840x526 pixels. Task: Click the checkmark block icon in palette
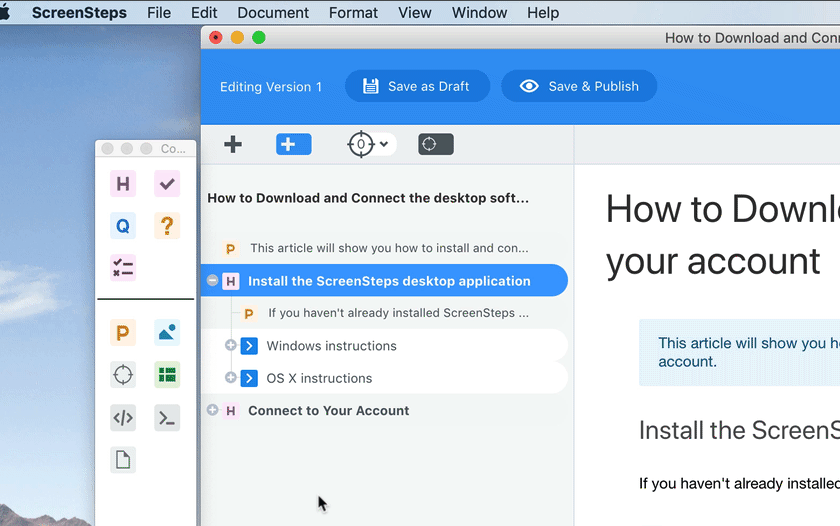click(x=167, y=184)
